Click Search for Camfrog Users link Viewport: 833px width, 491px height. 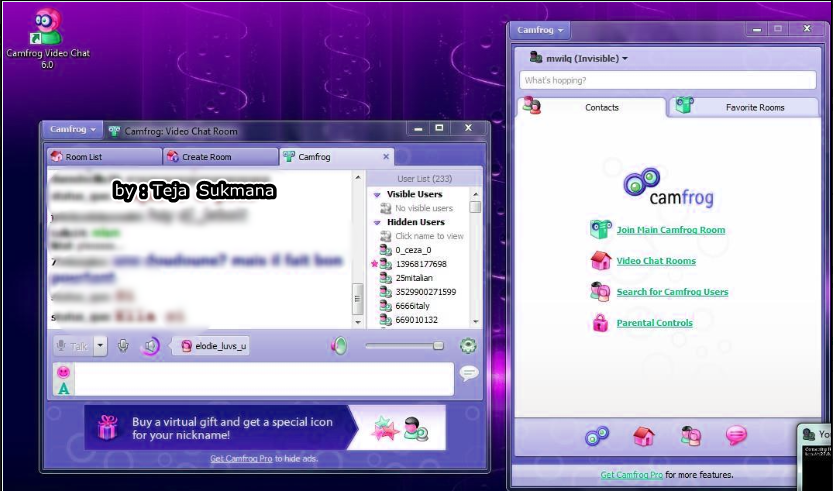(672, 292)
